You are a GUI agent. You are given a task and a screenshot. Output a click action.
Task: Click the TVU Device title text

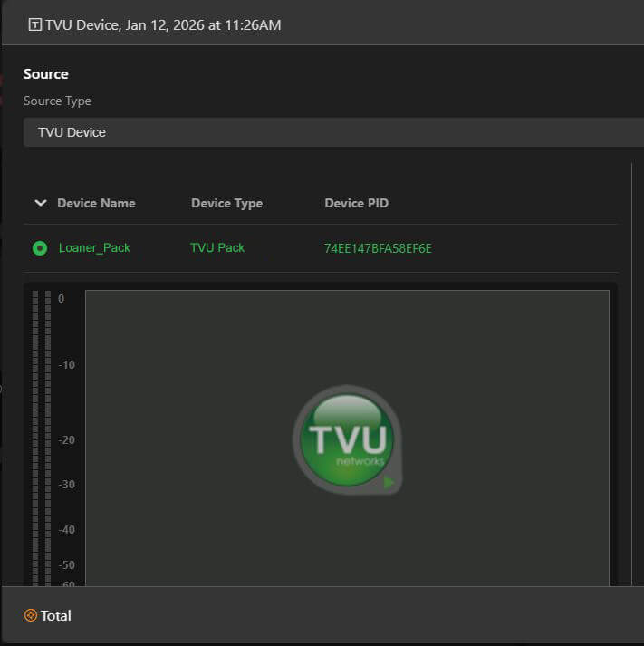click(x=163, y=25)
